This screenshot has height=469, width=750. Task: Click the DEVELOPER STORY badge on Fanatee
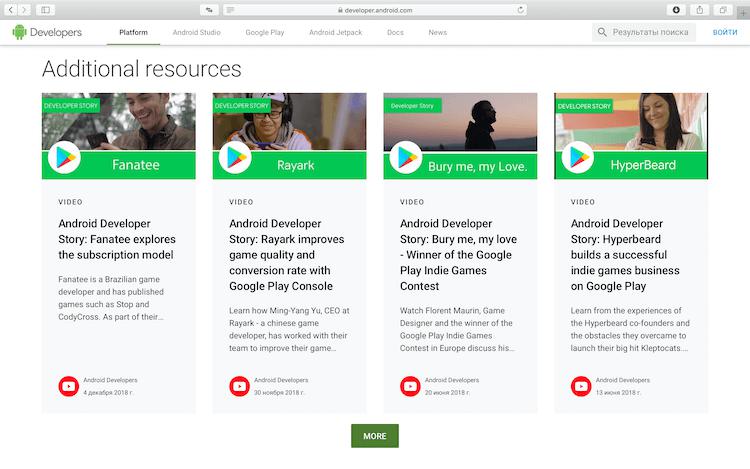point(71,106)
